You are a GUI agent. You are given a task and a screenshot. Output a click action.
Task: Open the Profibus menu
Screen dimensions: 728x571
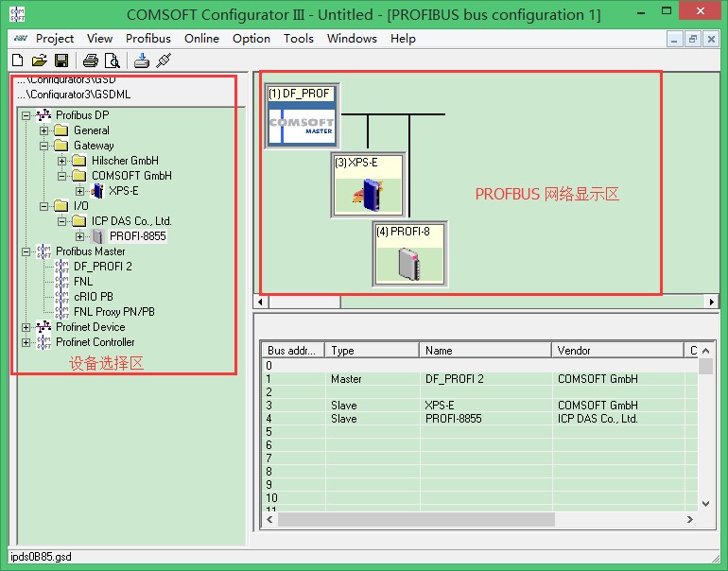148,39
